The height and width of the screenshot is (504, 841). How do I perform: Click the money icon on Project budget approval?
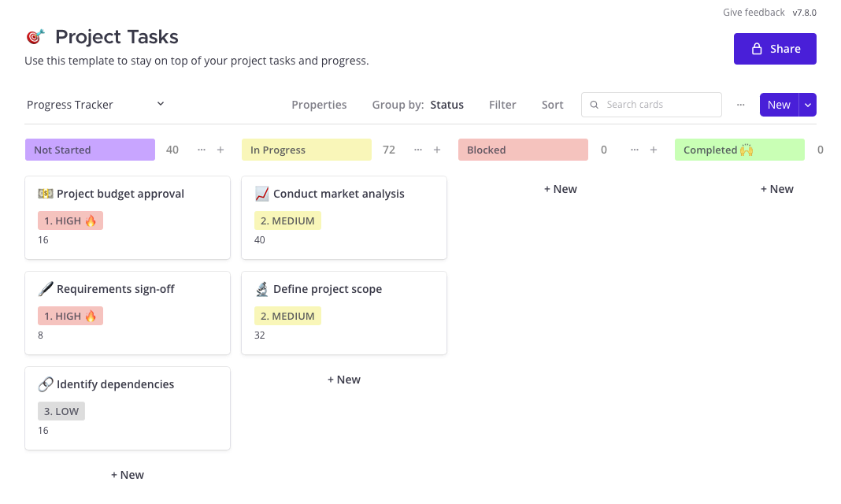click(46, 194)
